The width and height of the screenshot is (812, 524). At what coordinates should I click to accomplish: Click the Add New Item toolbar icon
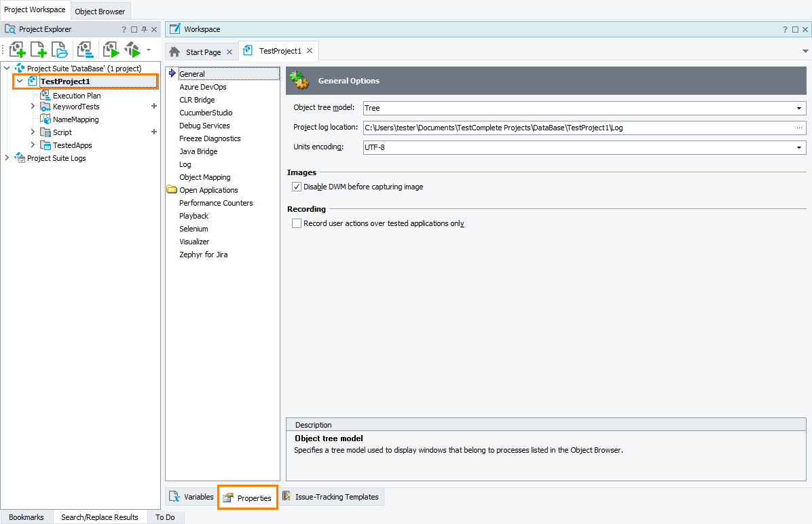coord(38,49)
